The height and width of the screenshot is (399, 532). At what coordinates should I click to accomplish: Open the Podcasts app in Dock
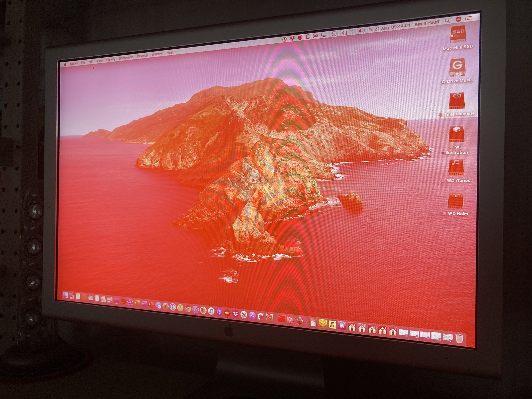pos(219,312)
